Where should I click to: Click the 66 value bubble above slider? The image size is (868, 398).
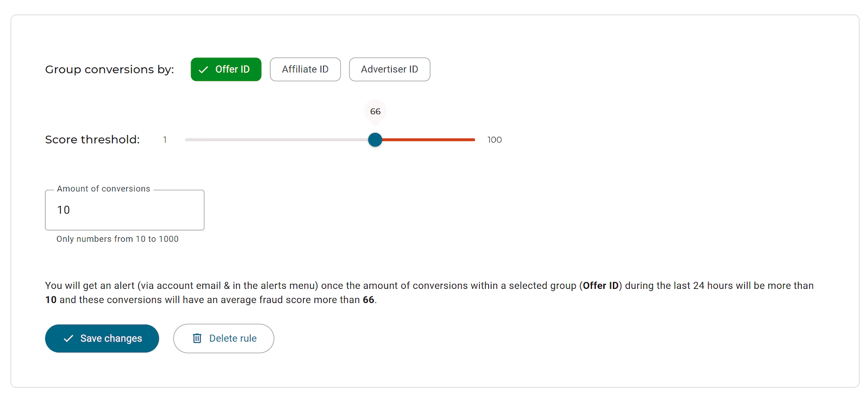coord(375,111)
